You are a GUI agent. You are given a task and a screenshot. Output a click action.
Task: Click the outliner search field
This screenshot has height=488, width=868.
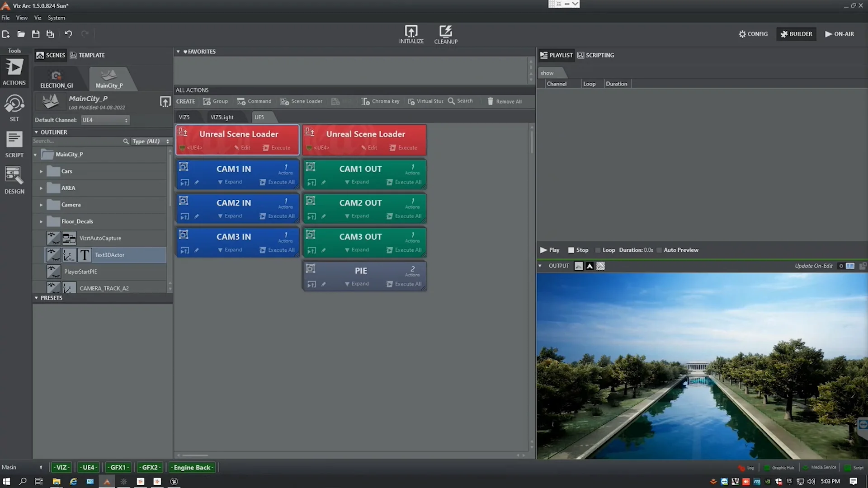click(77, 141)
